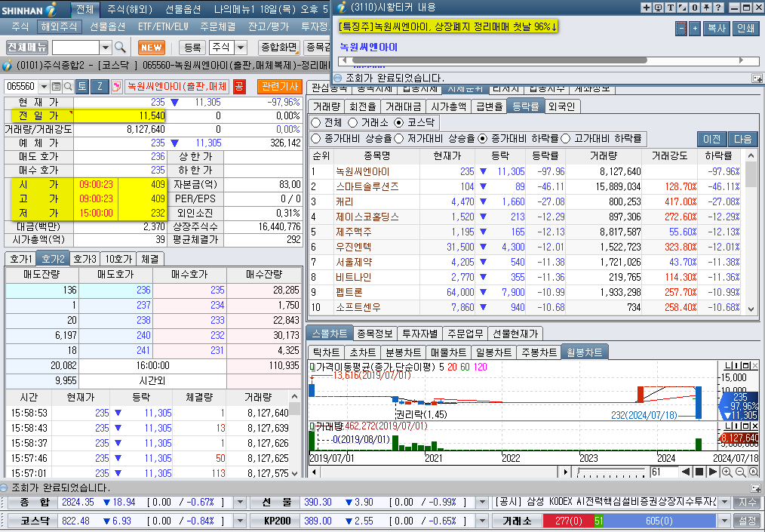Image resolution: width=765 pixels, height=532 pixels.
Task: Click the 다음 next page button
Action: click(742, 139)
